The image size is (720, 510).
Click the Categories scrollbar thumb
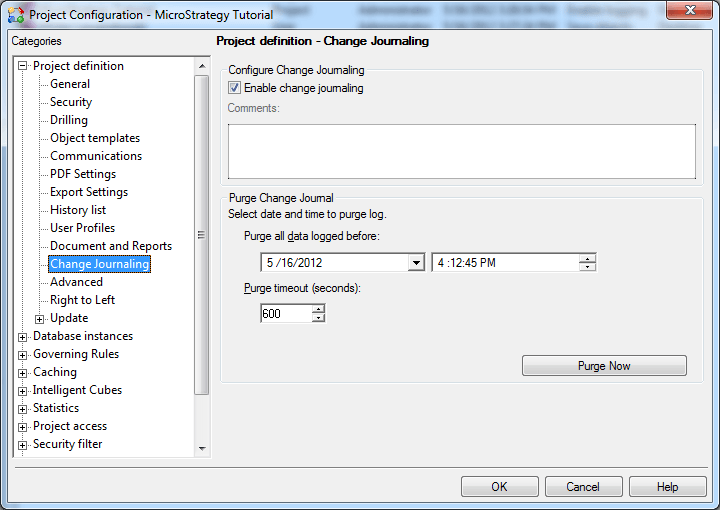[x=202, y=235]
